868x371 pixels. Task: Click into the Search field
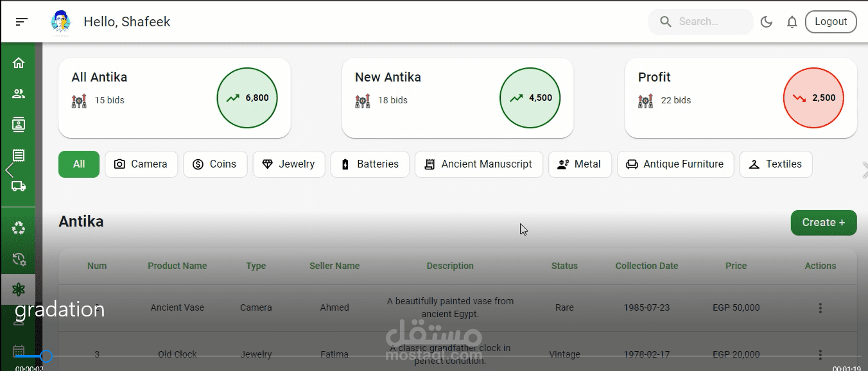coord(700,22)
